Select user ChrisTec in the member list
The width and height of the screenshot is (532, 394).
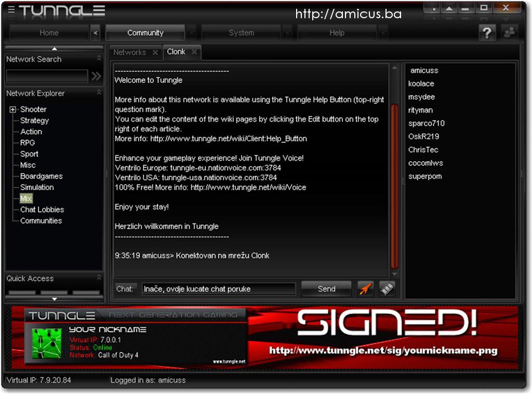[423, 150]
